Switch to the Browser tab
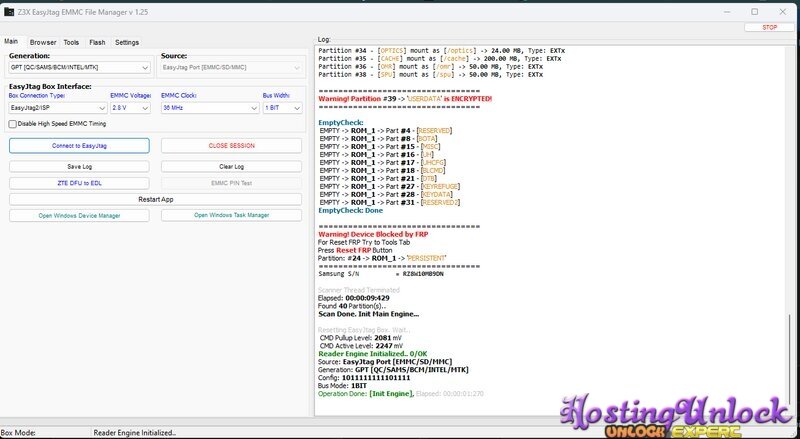Image resolution: width=800 pixels, height=439 pixels. click(43, 42)
